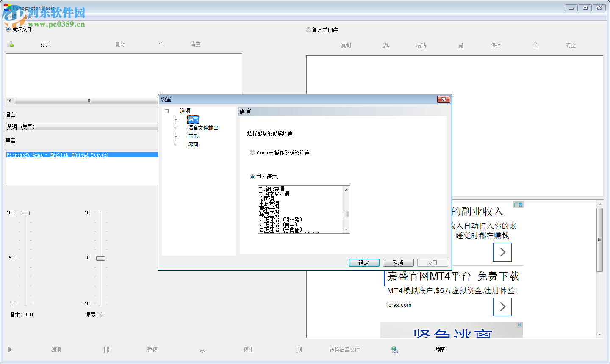Select the 其他语言 radio option
The image size is (610, 364).
pos(252,176)
